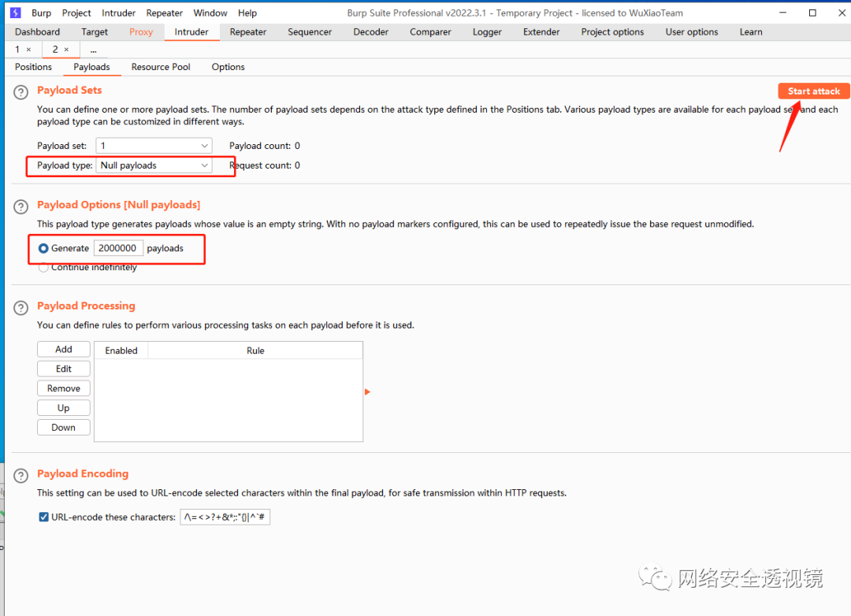851x616 pixels.
Task: Click the Start attack button
Action: click(x=813, y=91)
